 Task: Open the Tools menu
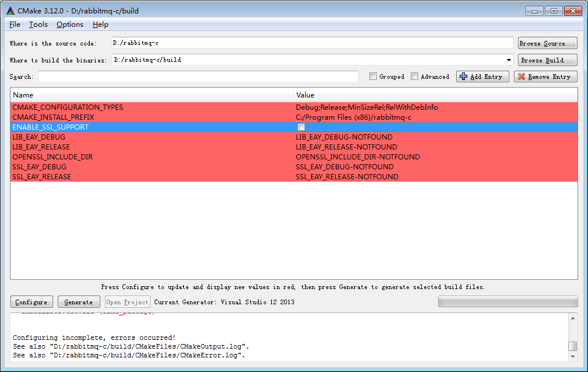(38, 25)
